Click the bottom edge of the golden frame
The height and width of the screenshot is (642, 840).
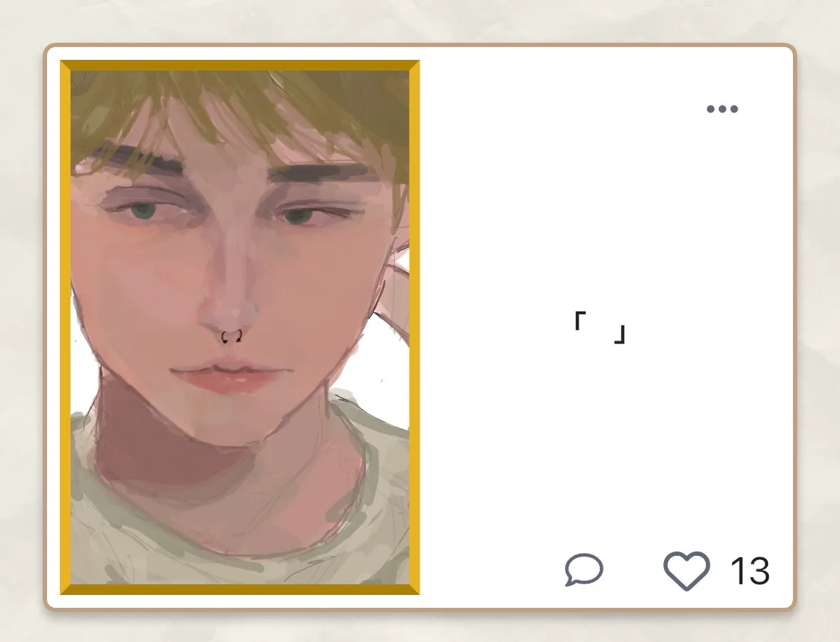[240, 589]
